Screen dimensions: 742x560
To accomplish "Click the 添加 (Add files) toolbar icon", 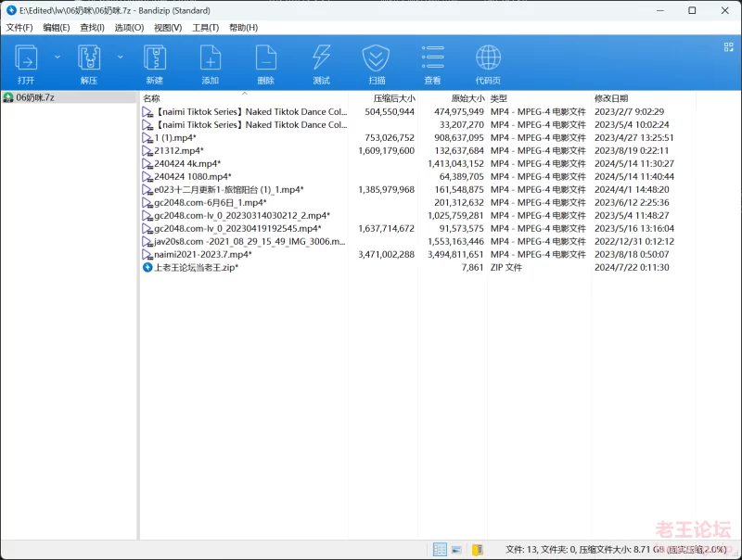I will point(211,57).
